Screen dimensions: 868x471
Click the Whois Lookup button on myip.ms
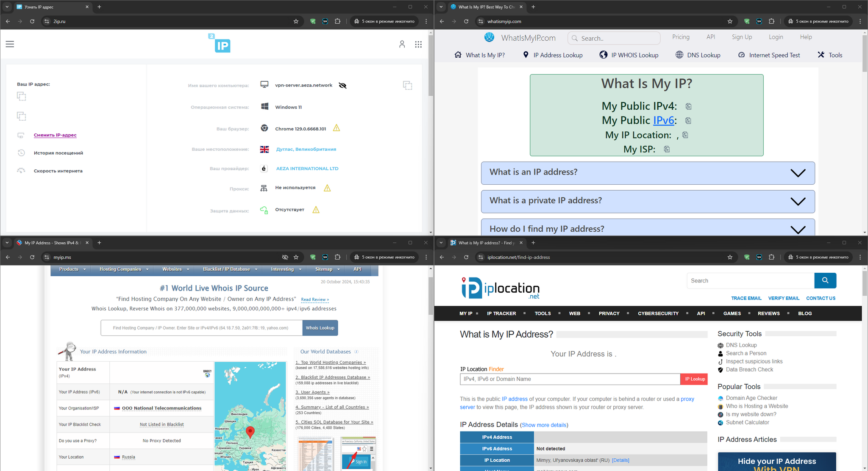pyautogui.click(x=319, y=327)
